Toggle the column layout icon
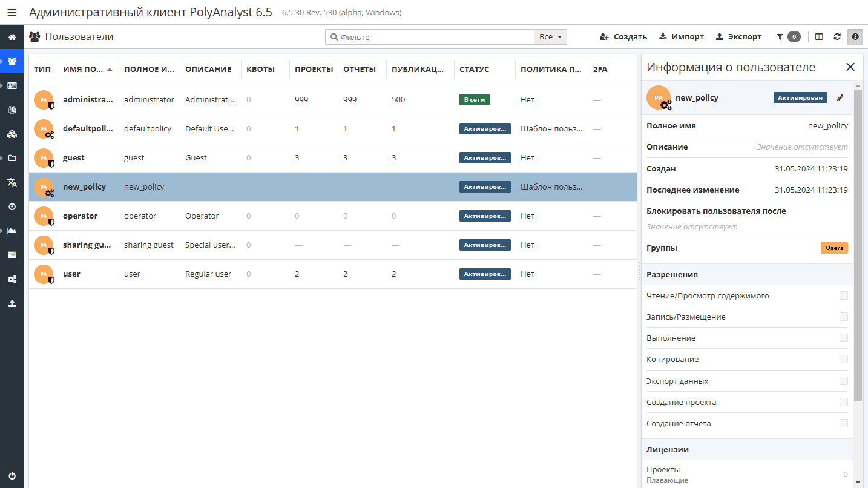 [x=819, y=37]
